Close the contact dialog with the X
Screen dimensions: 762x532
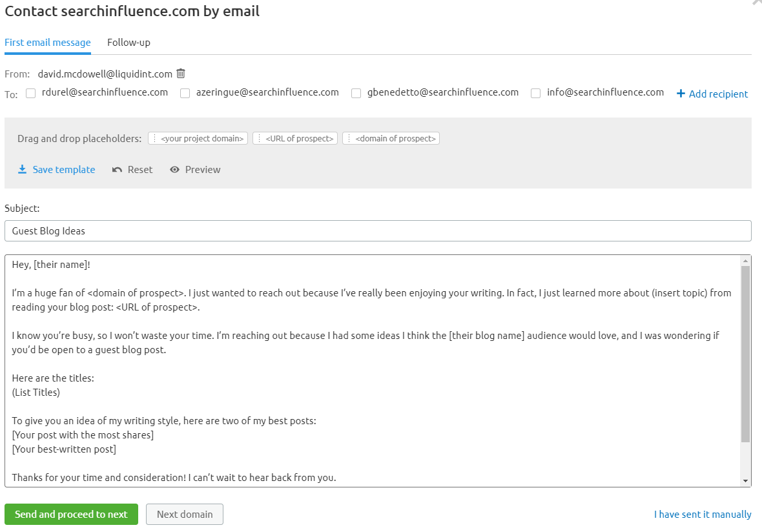(x=757, y=3)
